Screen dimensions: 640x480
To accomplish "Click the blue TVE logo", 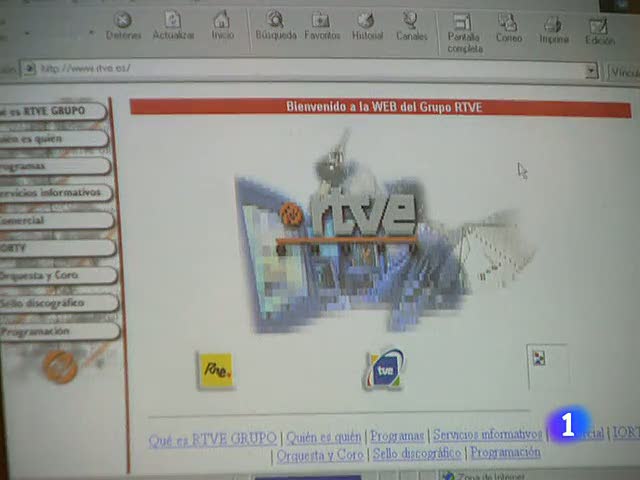I will pyautogui.click(x=383, y=370).
